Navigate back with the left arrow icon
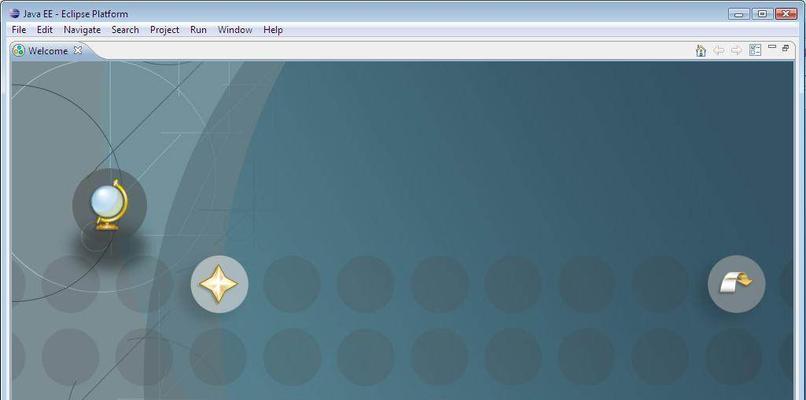Image resolution: width=806 pixels, height=400 pixels. coord(719,50)
